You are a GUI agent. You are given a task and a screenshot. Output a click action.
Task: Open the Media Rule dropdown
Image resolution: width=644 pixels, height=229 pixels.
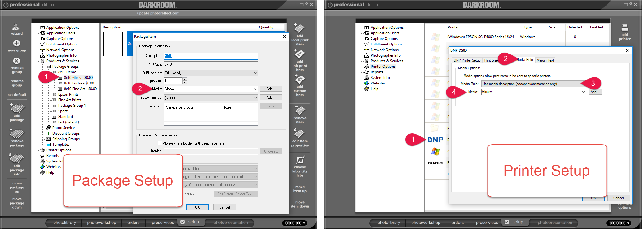533,84
